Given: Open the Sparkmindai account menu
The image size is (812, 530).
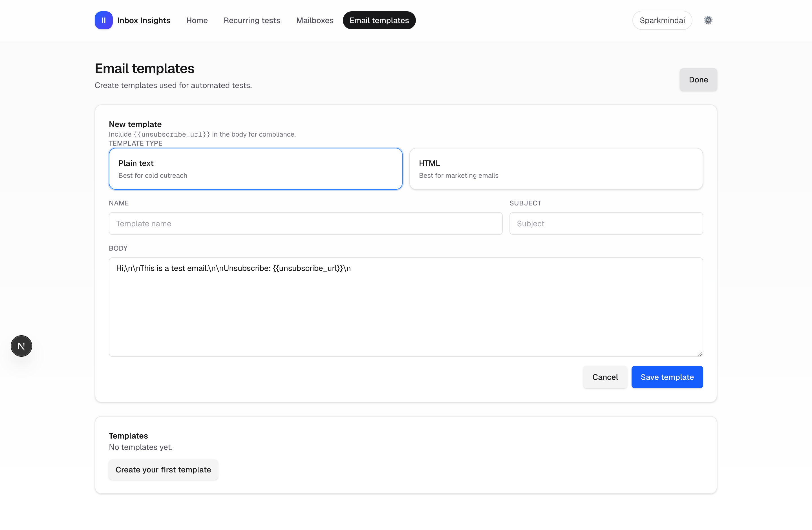Looking at the screenshot, I should click(x=662, y=21).
